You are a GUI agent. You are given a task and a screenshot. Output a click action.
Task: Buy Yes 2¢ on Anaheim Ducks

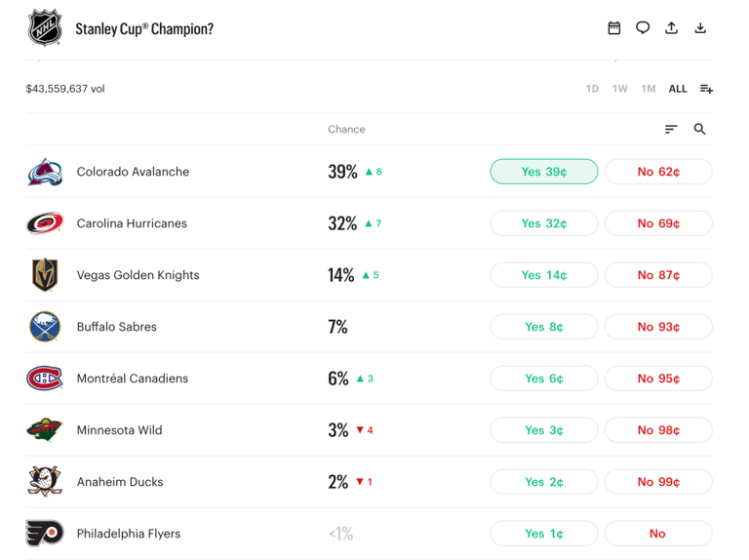[x=544, y=482]
